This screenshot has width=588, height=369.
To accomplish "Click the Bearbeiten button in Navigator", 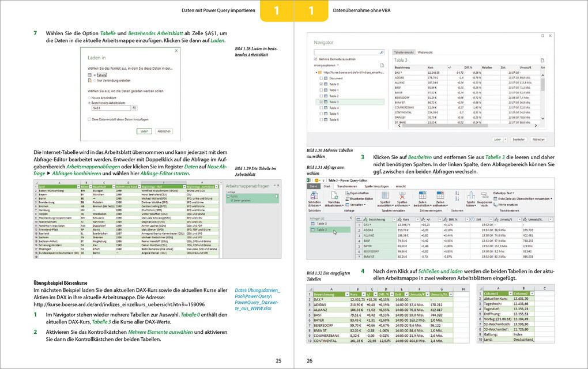I will click(x=519, y=139).
